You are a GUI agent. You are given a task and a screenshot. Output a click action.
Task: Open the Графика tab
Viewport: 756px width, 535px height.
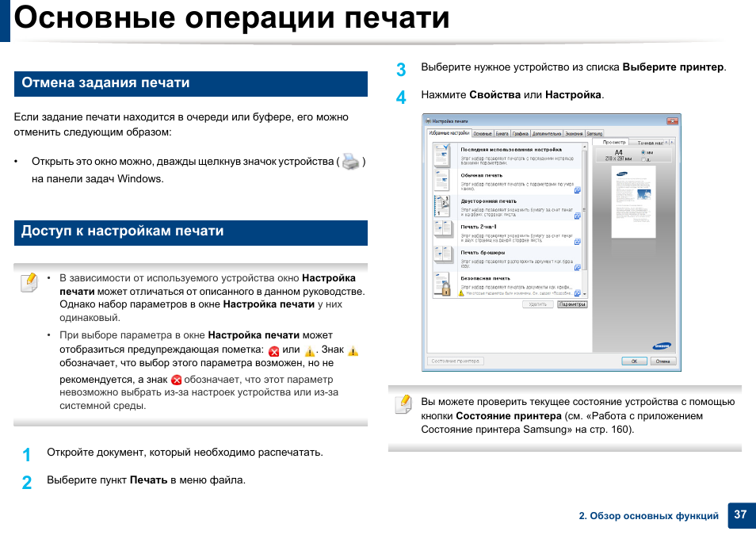(520, 134)
